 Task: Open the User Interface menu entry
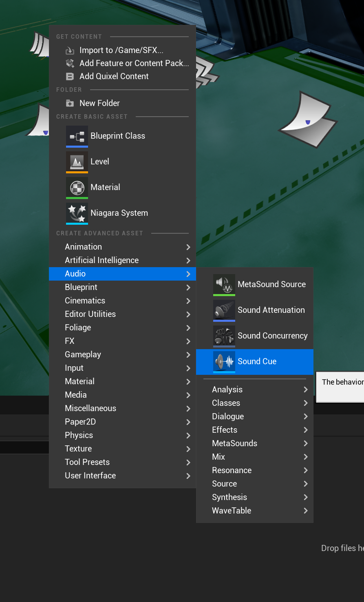122,476
